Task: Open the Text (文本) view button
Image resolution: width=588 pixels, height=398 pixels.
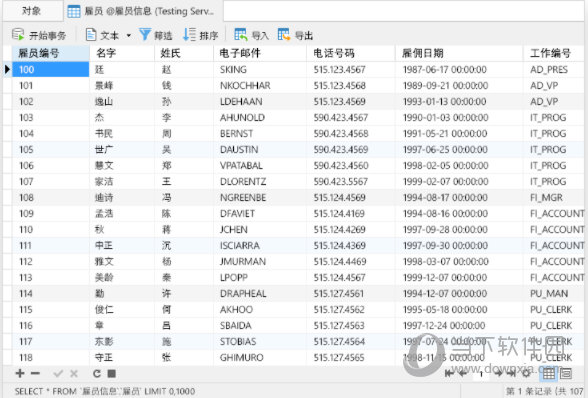Action: (x=102, y=35)
